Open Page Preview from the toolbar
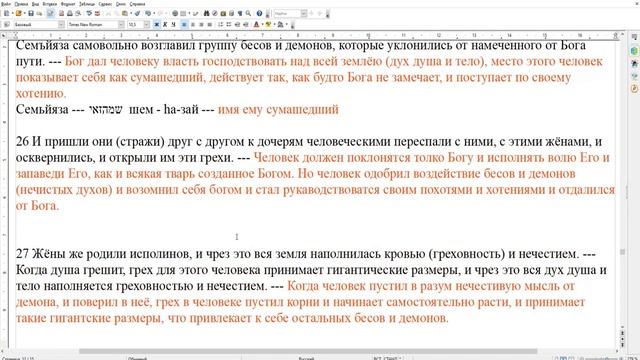640x360 pixels. coord(78,13)
